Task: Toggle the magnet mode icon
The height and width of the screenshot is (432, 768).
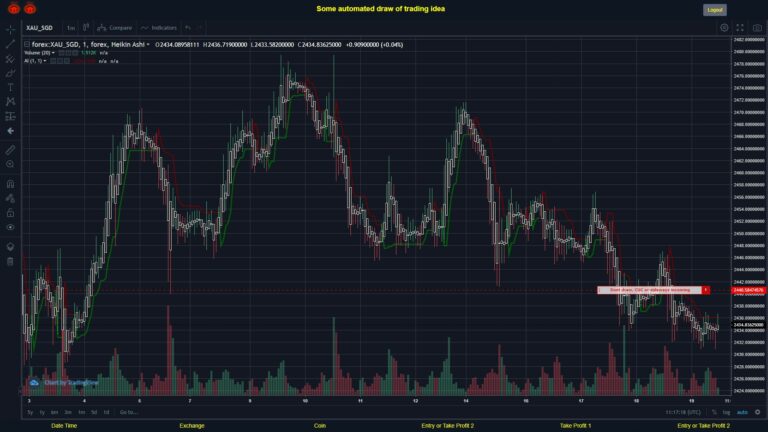Action: point(10,184)
